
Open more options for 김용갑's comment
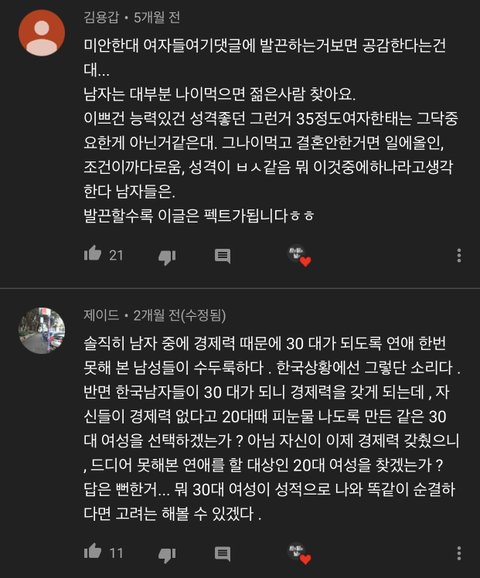(459, 255)
